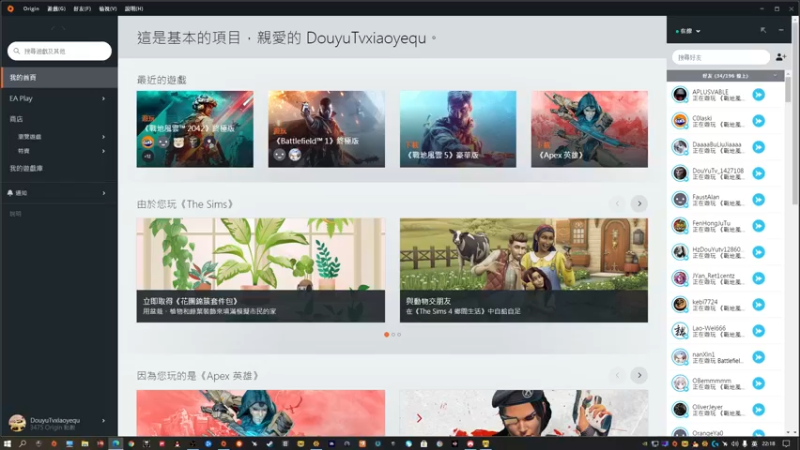This screenshot has height=450, width=800.
Task: Select the second carousel page dot
Action: pos(393,335)
